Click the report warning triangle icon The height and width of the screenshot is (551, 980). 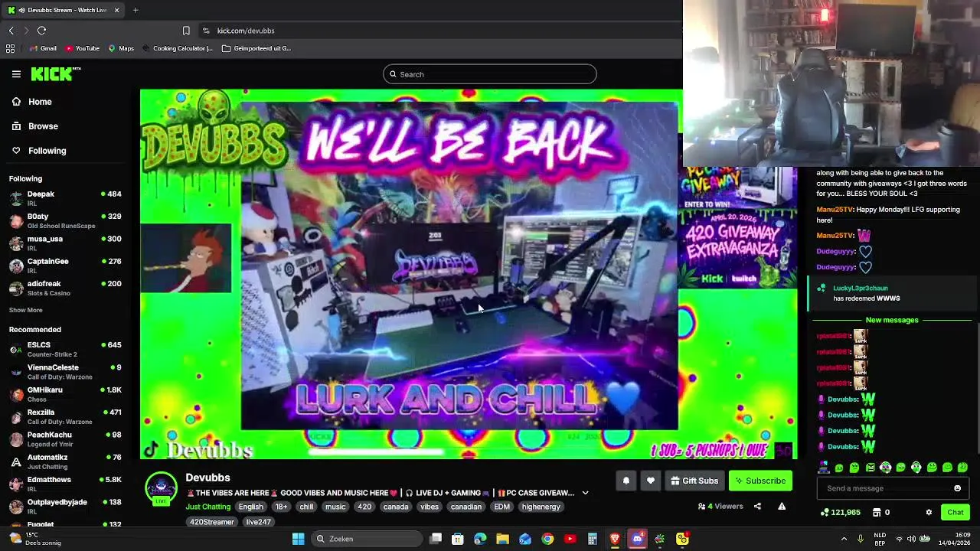click(782, 506)
